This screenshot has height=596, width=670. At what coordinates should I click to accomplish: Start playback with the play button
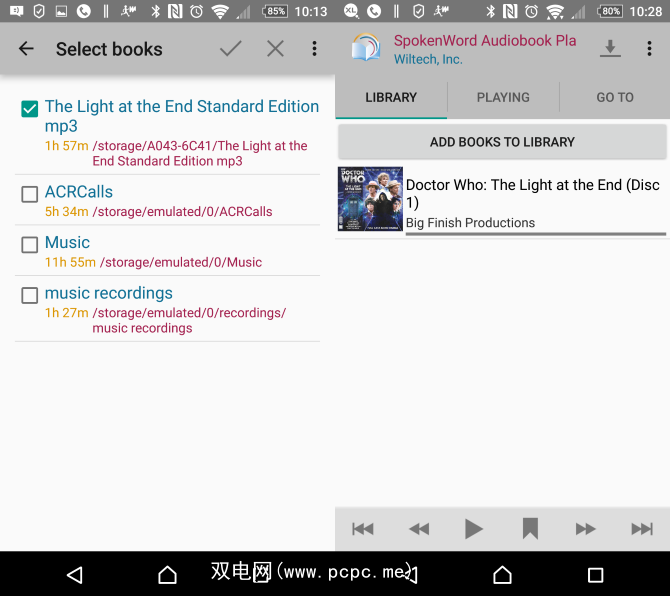point(473,529)
